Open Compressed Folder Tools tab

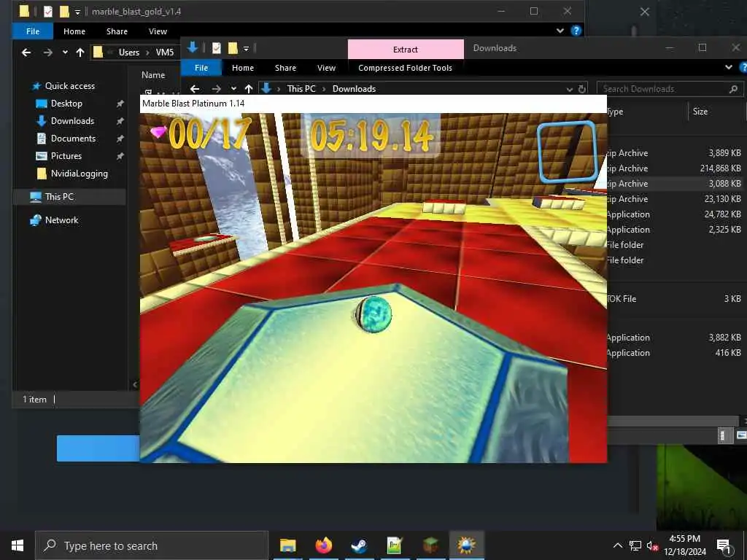pyautogui.click(x=405, y=68)
